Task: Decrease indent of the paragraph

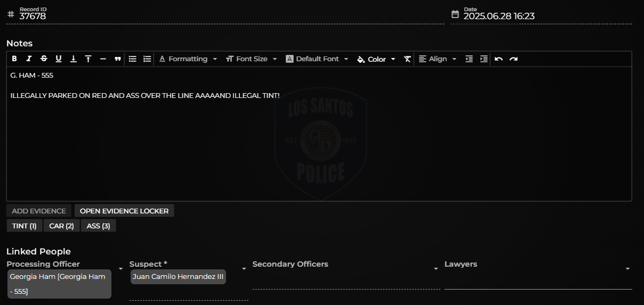Action: tap(469, 59)
